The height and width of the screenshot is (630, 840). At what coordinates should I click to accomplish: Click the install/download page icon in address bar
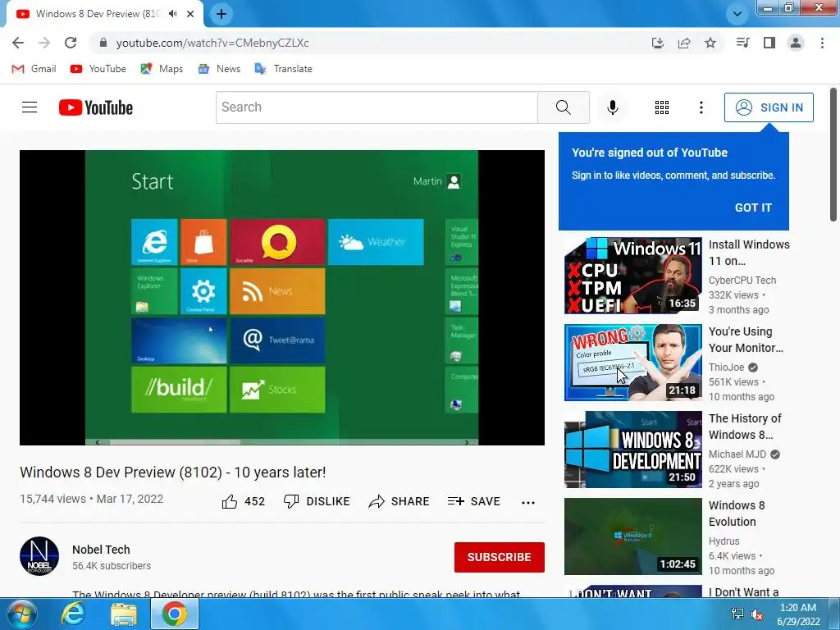[657, 43]
